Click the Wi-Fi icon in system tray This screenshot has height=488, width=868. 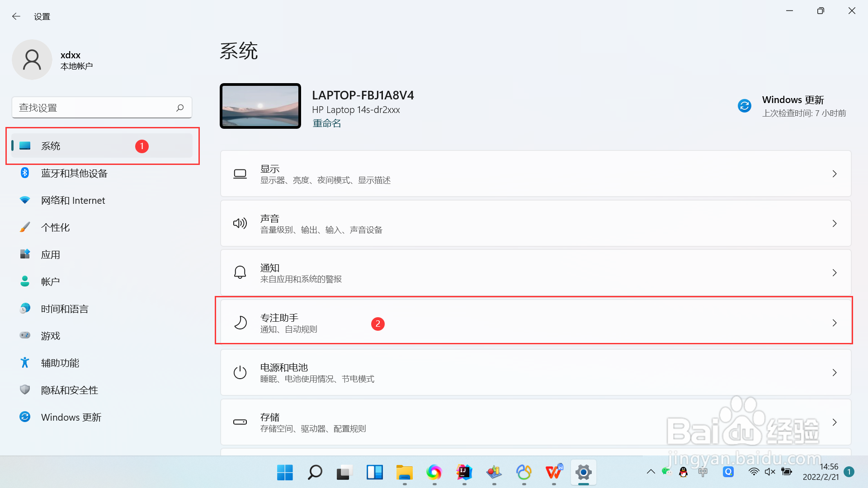(x=754, y=471)
